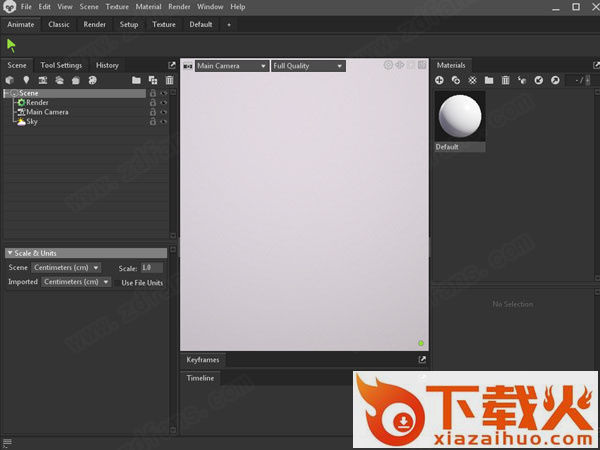Create new group folder in Scene panel
Viewport: 600px width, 450px height.
click(136, 80)
